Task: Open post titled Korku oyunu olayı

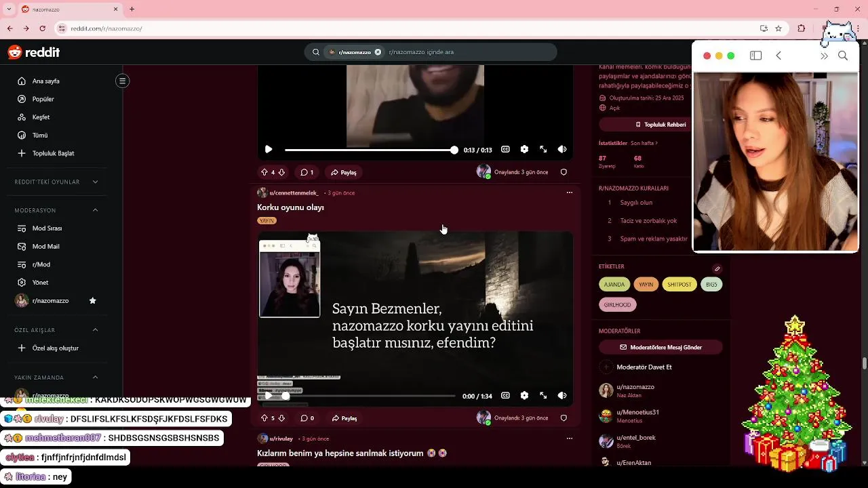Action: click(x=290, y=207)
